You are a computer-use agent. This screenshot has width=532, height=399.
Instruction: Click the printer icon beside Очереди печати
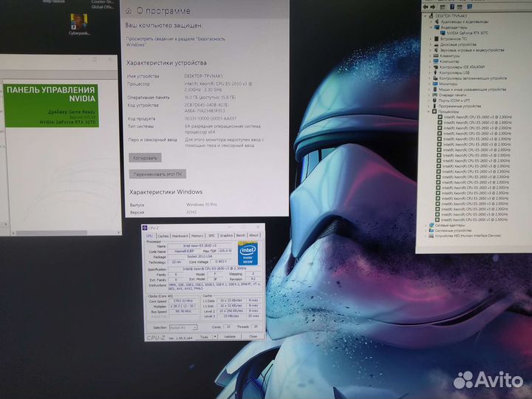435,95
